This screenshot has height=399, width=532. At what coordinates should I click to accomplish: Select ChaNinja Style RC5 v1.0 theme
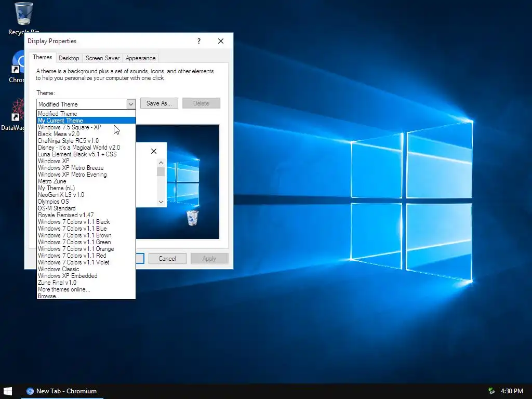click(x=86, y=141)
